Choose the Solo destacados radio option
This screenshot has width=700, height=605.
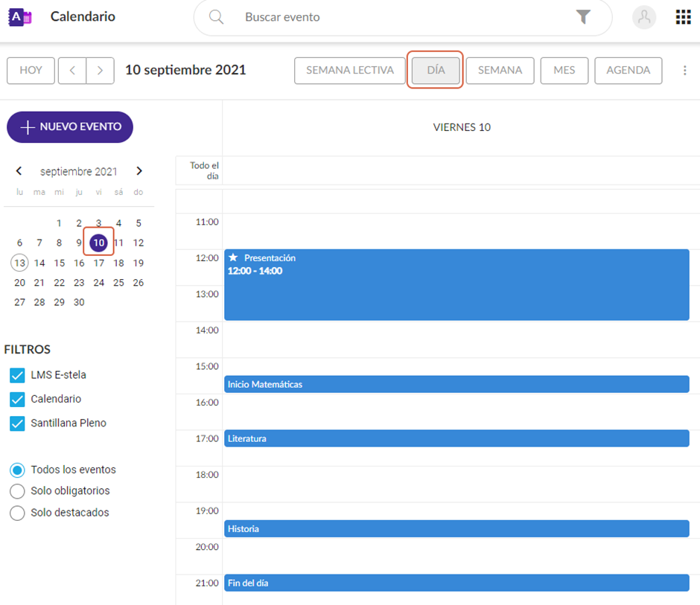(x=18, y=513)
